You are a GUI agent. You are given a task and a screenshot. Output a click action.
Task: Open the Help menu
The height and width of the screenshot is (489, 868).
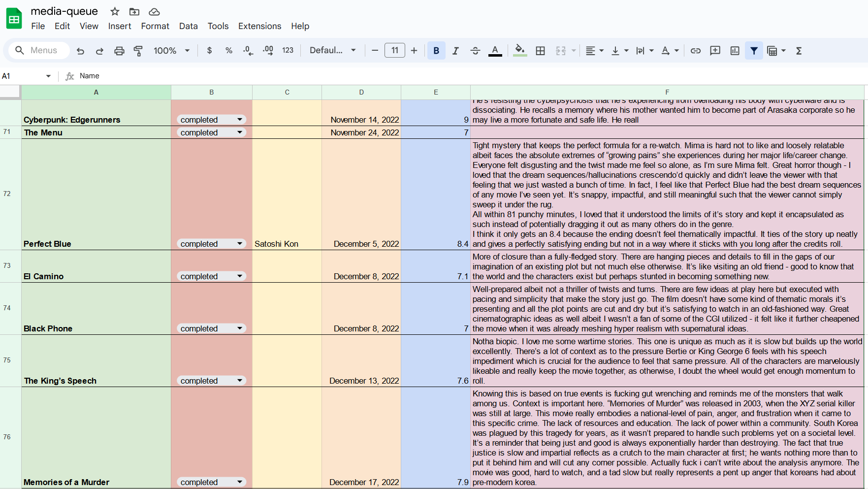300,26
